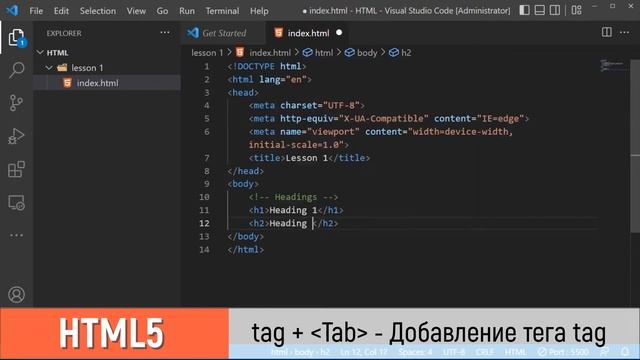Click the lesson 1 folder icon
640x360 pixels.
pyautogui.click(x=62, y=67)
